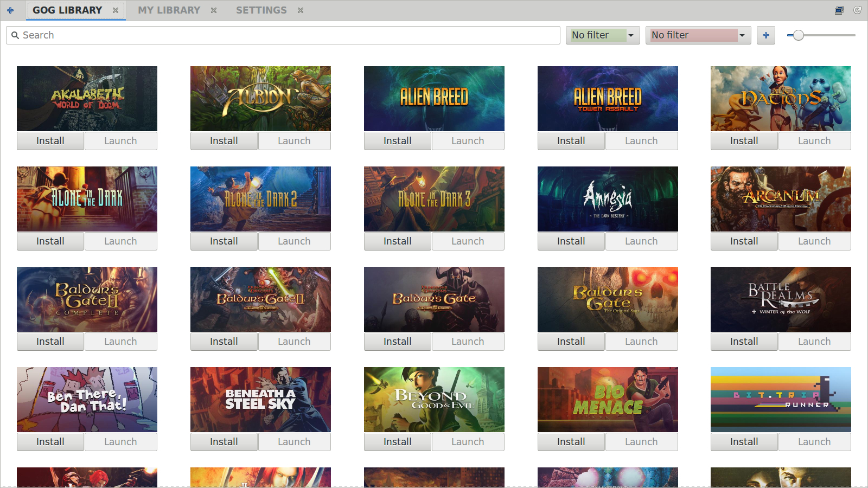Switch to the MY LIBRARY tab
Image resolution: width=868 pixels, height=488 pixels.
(169, 10)
